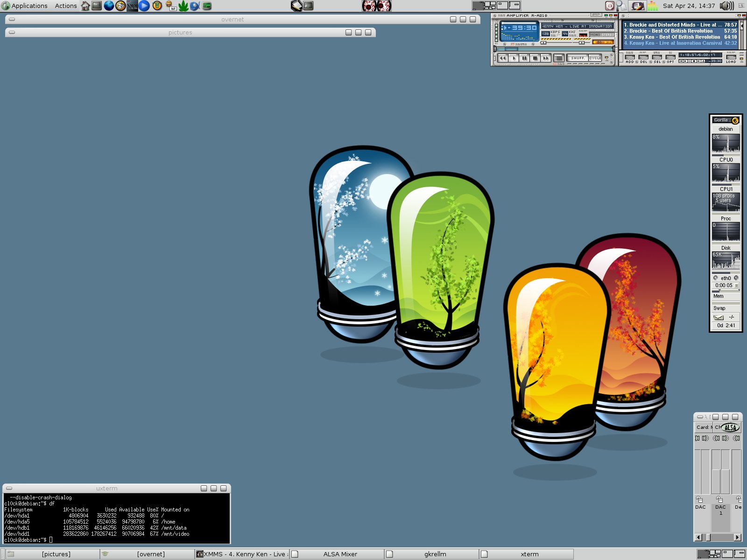Select Brockie - Best Of British Revolution track

tap(671, 31)
